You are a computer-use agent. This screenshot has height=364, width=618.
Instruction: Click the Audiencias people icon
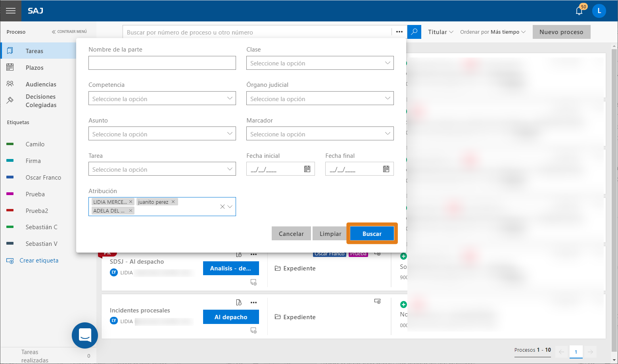pyautogui.click(x=10, y=84)
